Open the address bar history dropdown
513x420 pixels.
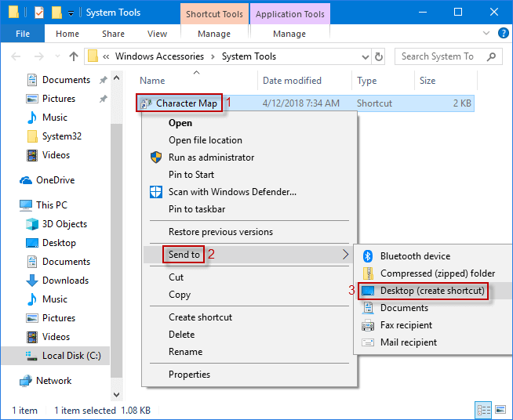click(x=366, y=57)
